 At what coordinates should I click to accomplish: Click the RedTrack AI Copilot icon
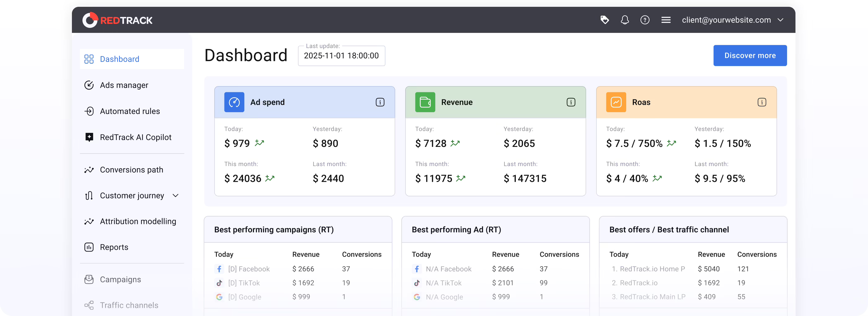(89, 137)
